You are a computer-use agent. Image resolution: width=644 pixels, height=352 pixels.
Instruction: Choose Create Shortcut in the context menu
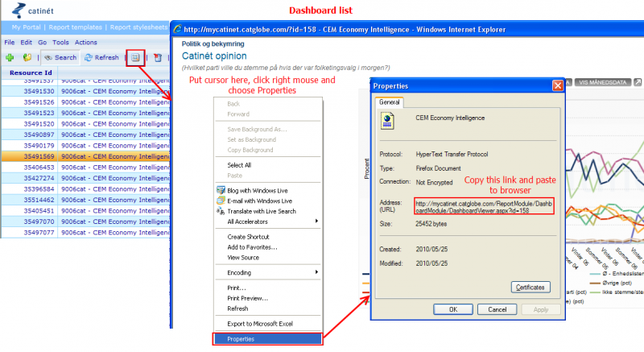point(267,237)
